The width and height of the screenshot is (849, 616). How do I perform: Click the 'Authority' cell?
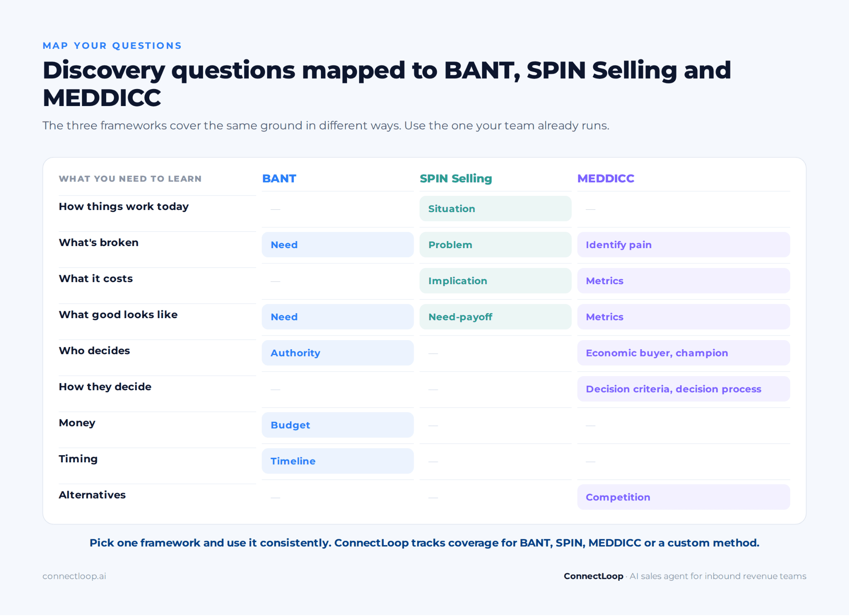337,353
